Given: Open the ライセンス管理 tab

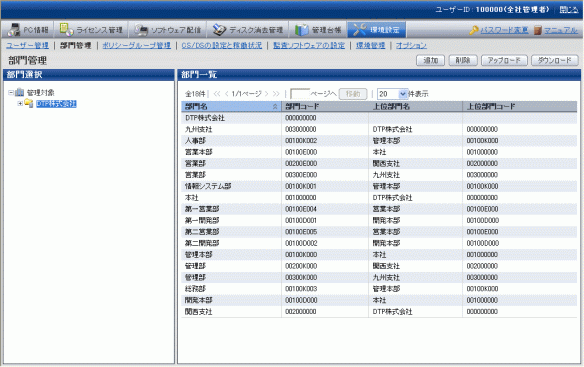Looking at the screenshot, I should pyautogui.click(x=91, y=30).
